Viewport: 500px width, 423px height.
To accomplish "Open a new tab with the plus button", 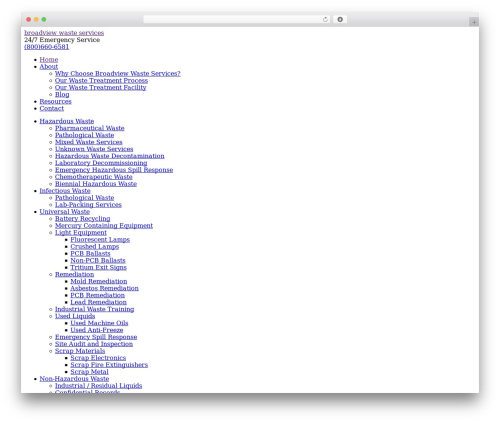I will pos(474,22).
